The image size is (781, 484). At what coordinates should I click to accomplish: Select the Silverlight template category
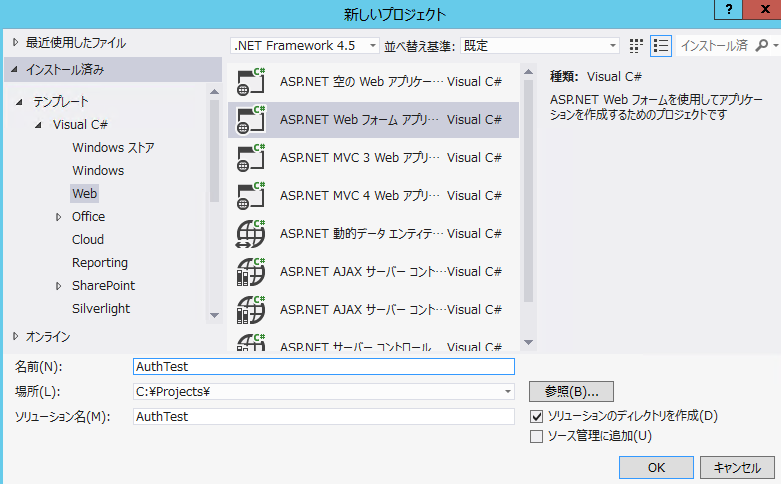tap(101, 309)
